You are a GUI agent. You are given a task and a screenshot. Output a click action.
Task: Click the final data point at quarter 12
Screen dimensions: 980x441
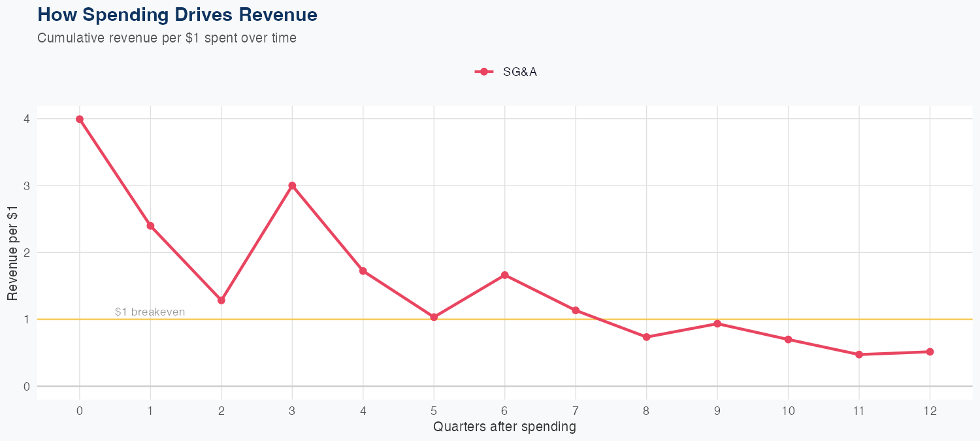930,351
